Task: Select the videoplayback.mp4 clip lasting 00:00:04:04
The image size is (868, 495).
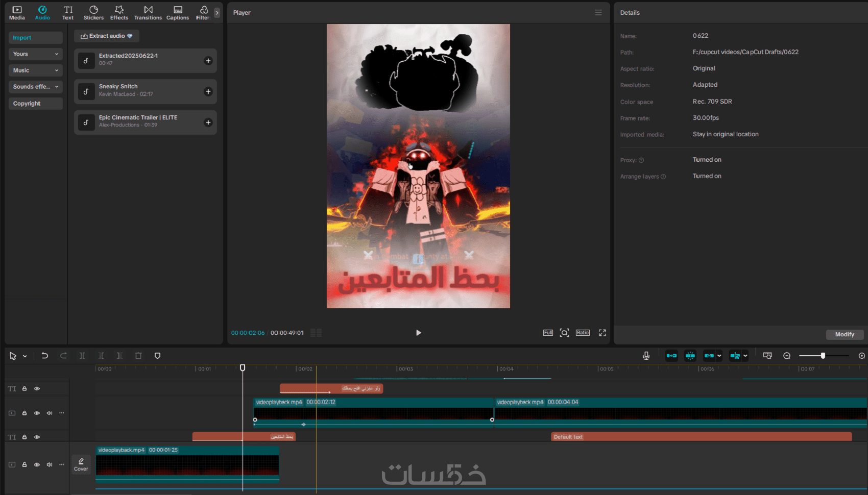Action: (x=681, y=412)
